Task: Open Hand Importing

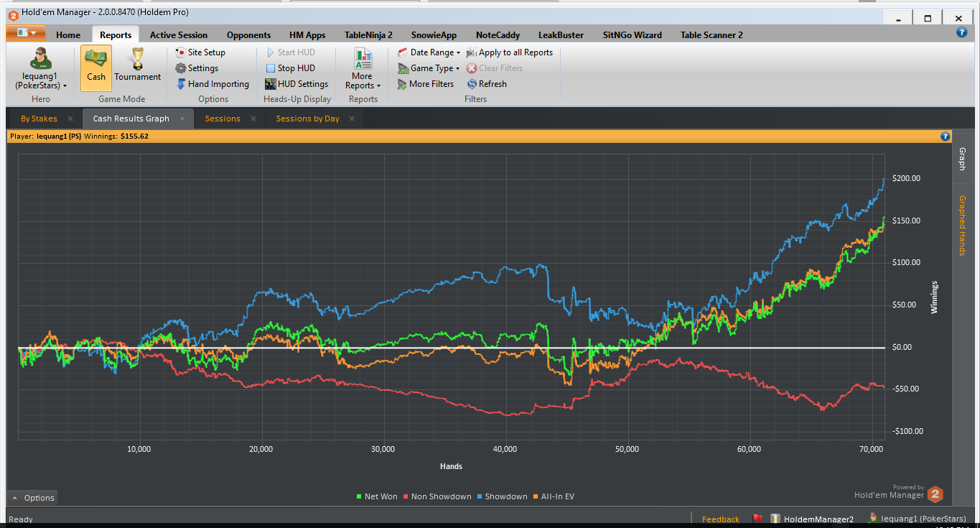Action: tap(213, 84)
